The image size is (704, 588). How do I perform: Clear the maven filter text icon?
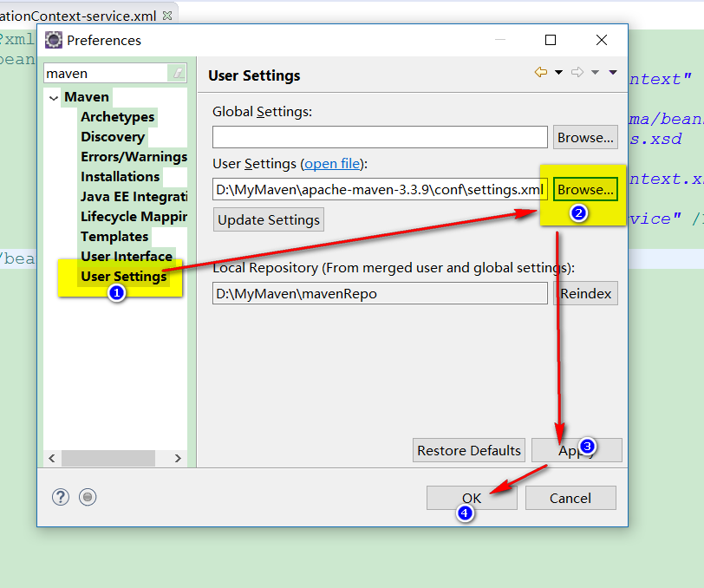point(178,73)
